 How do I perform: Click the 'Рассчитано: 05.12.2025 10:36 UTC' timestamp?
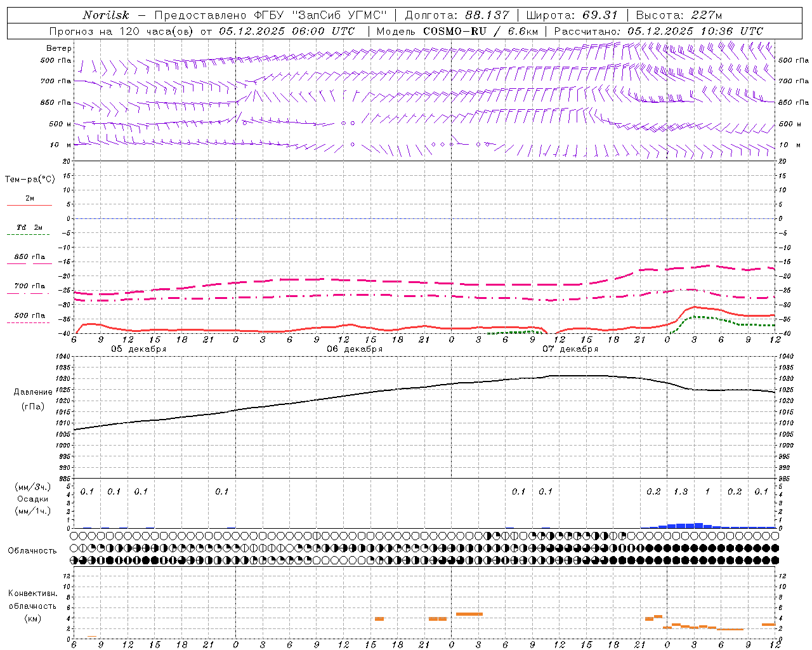pyautogui.click(x=658, y=31)
